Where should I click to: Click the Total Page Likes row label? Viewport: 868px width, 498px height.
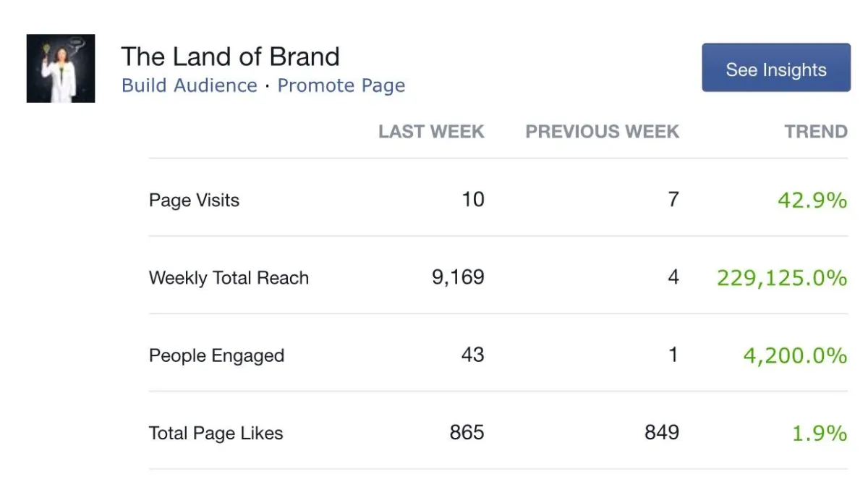click(x=216, y=433)
